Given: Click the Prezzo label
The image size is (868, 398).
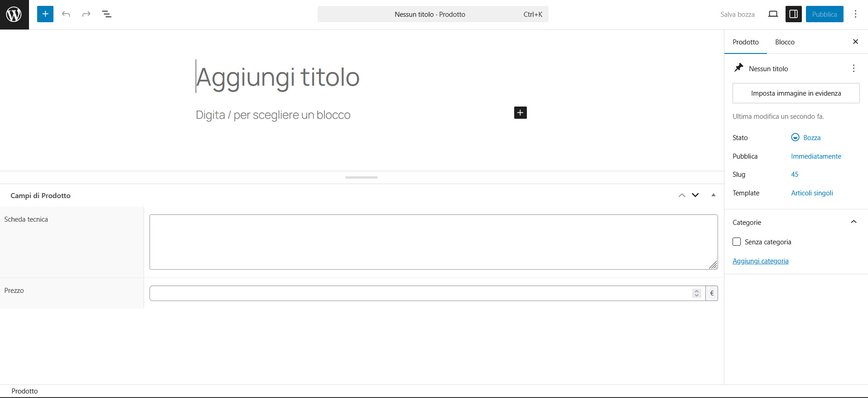Looking at the screenshot, I should pos(14,290).
